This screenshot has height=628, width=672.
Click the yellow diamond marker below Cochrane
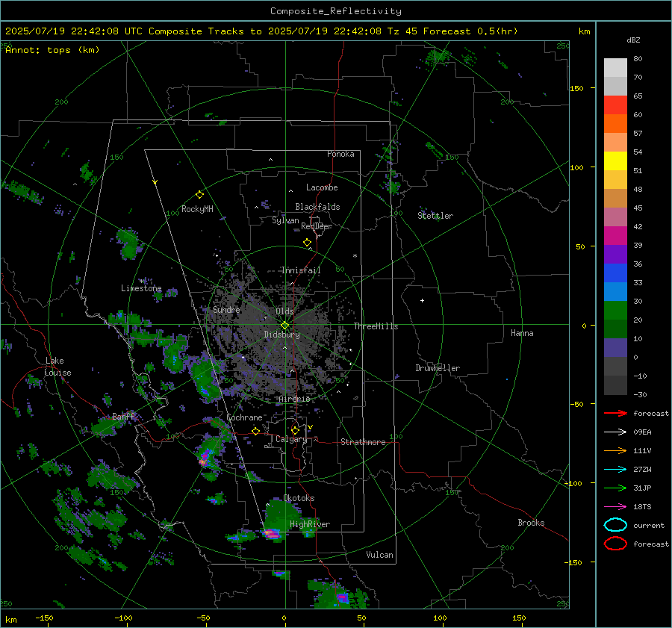coord(256,431)
